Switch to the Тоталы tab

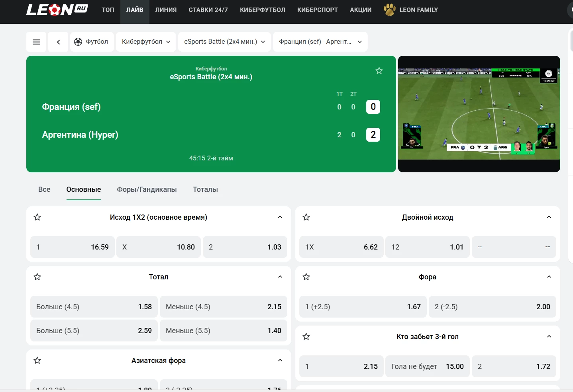205,189
